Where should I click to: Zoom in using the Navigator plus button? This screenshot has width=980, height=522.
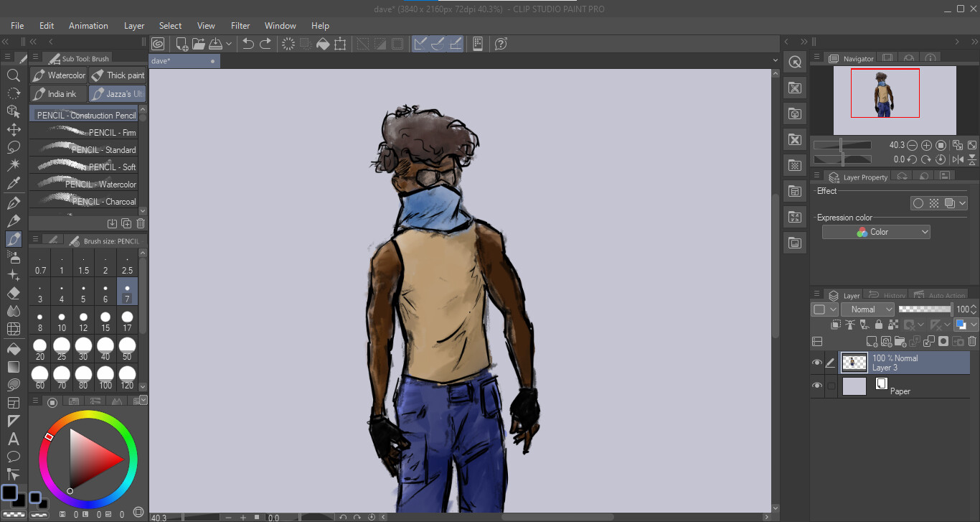925,144
